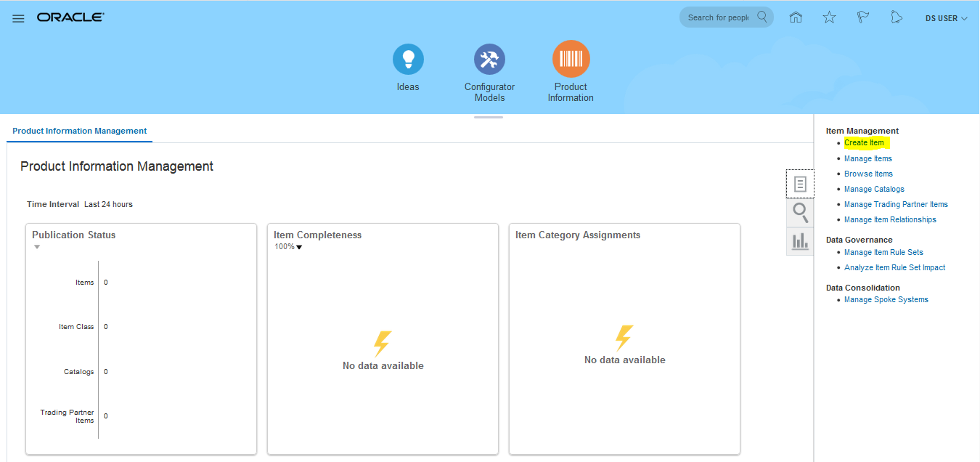Open the Favorites star icon
The image size is (980, 462).
pyautogui.click(x=829, y=17)
